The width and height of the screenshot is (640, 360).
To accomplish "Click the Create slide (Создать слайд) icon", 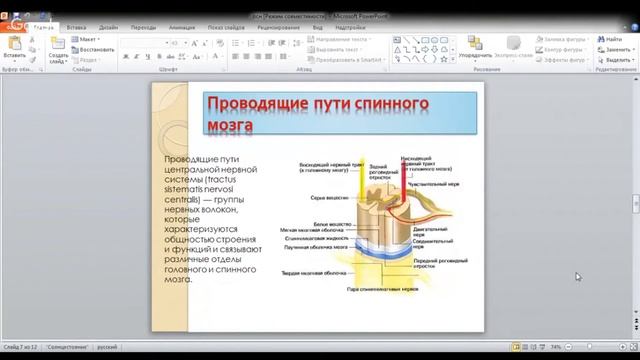I will pos(58,43).
